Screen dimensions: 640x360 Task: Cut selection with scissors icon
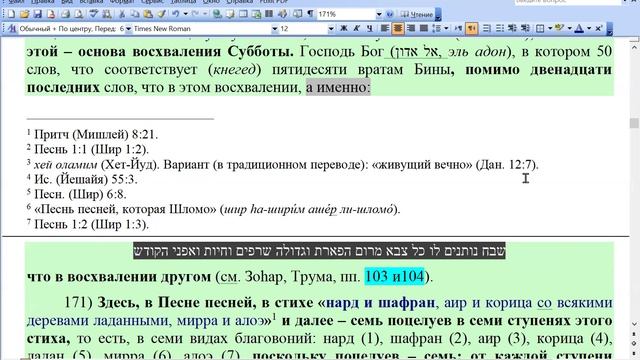click(122, 14)
